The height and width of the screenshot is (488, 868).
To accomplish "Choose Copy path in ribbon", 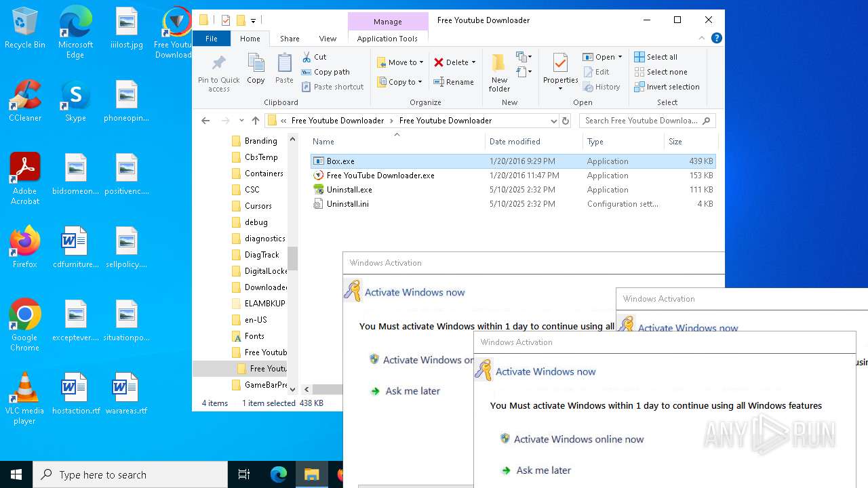I will [325, 72].
